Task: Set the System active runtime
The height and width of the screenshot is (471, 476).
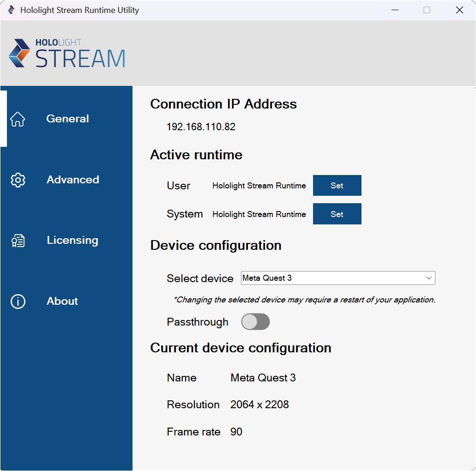Action: tap(337, 214)
